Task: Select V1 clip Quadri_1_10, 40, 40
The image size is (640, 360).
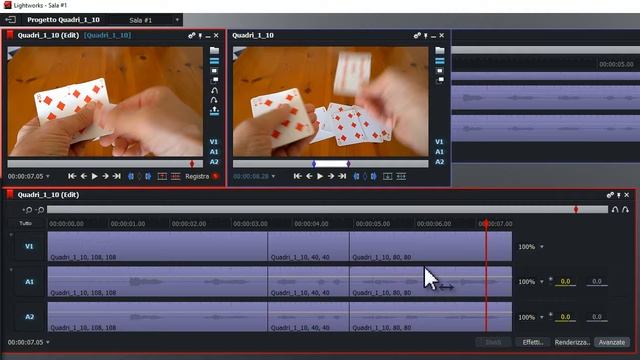Action: click(x=309, y=247)
